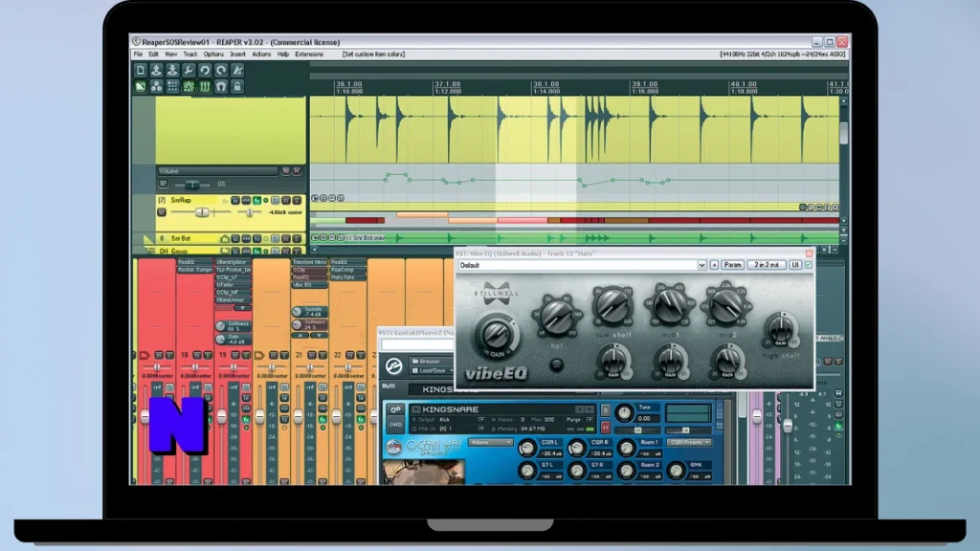Screen dimensions: 980x551
Task: Open the Volume envelope name dropdown
Action: 217,171
